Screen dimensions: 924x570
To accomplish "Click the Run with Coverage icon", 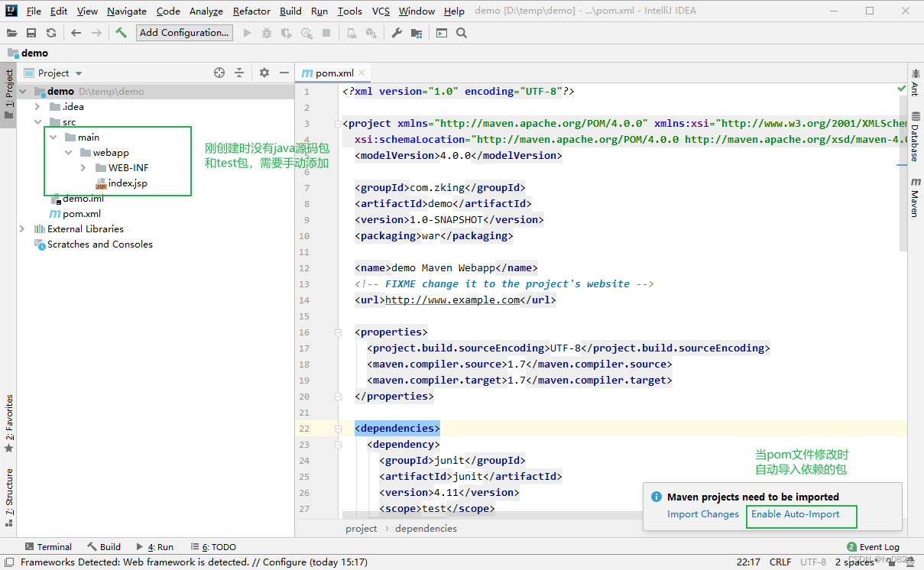I will click(287, 33).
